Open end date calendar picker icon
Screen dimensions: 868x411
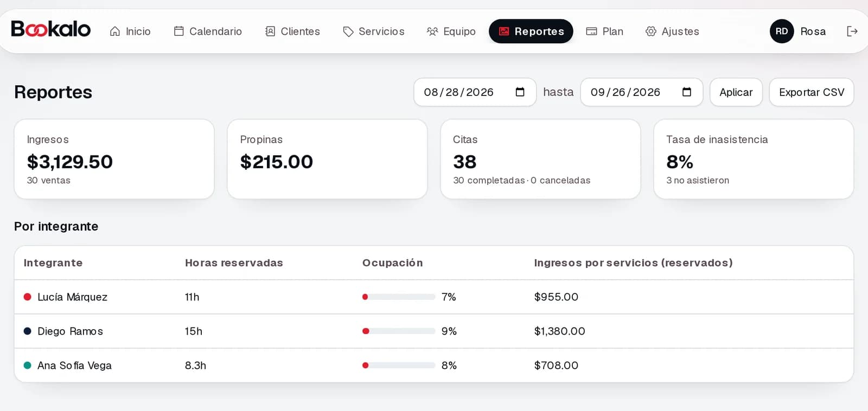click(x=686, y=92)
